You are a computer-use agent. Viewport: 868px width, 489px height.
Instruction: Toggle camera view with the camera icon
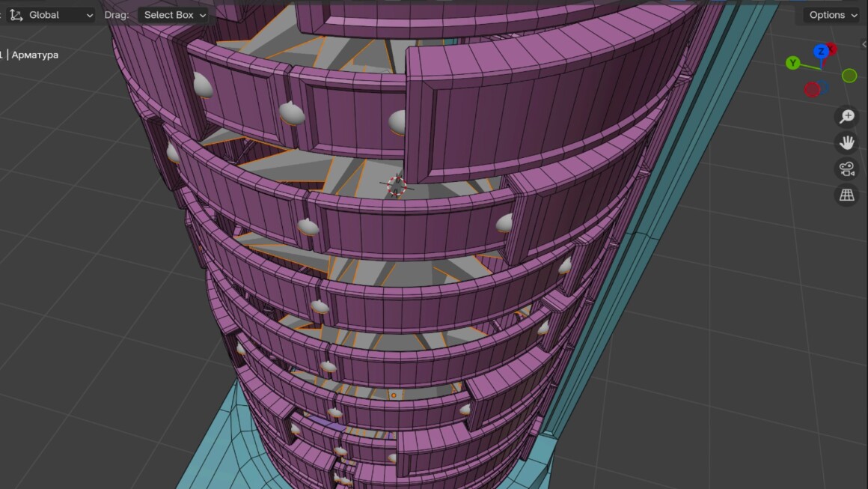coord(846,168)
